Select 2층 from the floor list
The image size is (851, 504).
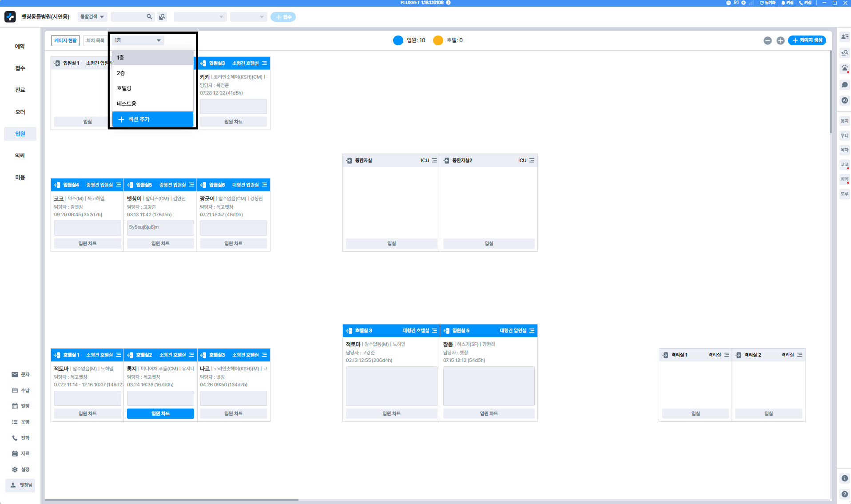pyautogui.click(x=152, y=73)
